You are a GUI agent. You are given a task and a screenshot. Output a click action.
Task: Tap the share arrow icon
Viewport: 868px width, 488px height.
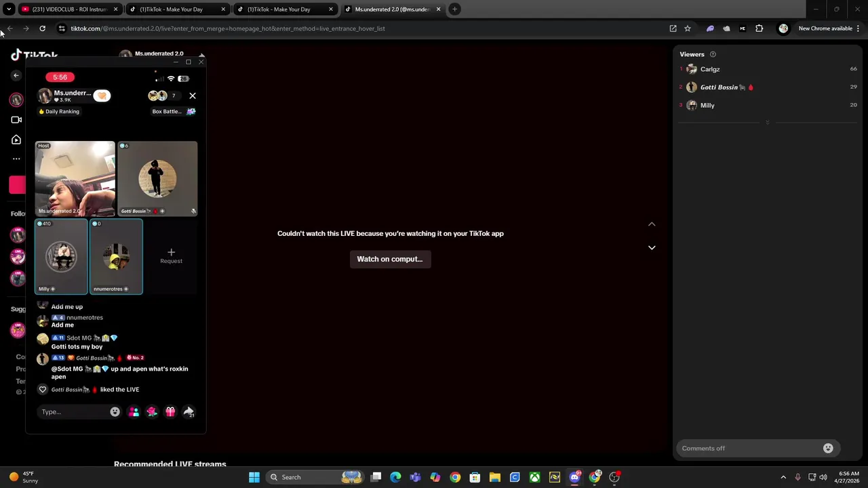pyautogui.click(x=189, y=411)
